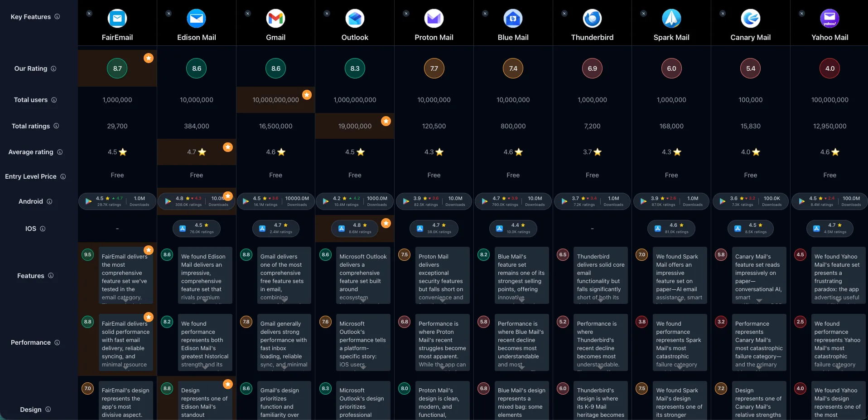
Task: Expand FairEmail's Performance description
Action: (125, 367)
